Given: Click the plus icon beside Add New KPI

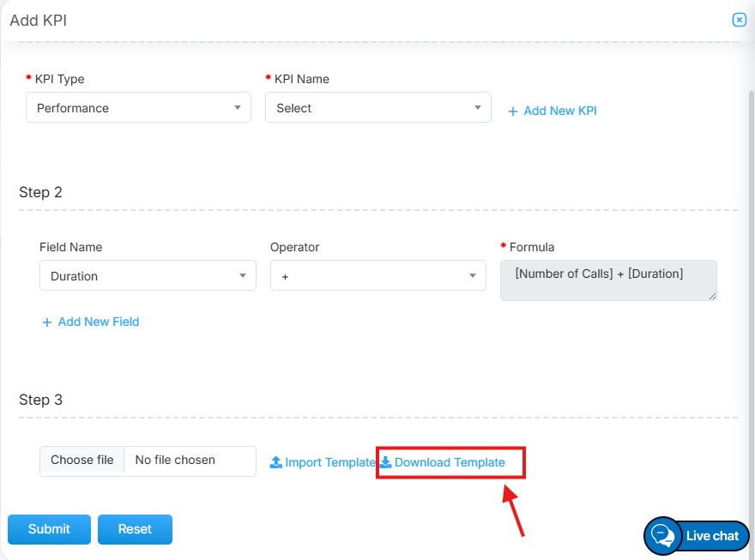Looking at the screenshot, I should (x=513, y=111).
